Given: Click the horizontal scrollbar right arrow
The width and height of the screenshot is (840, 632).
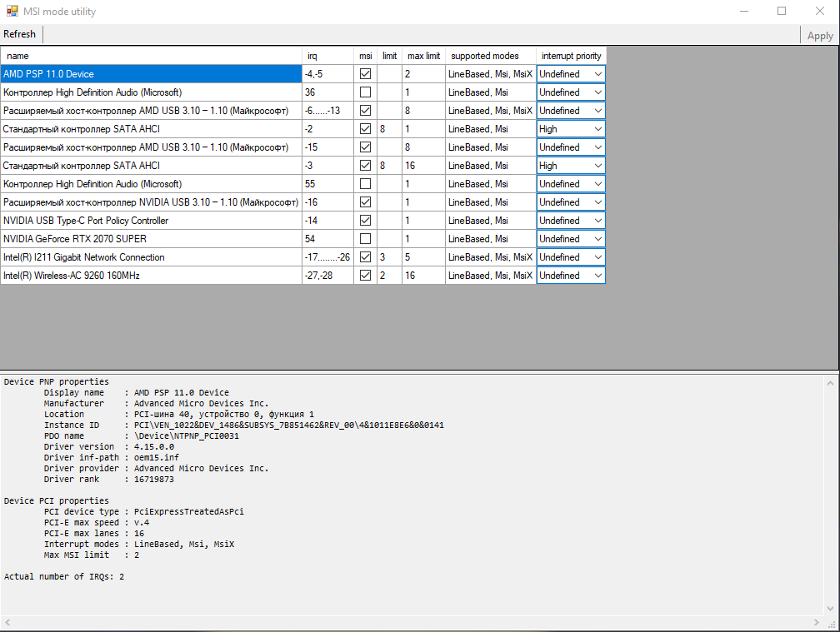Looking at the screenshot, I should (817, 622).
